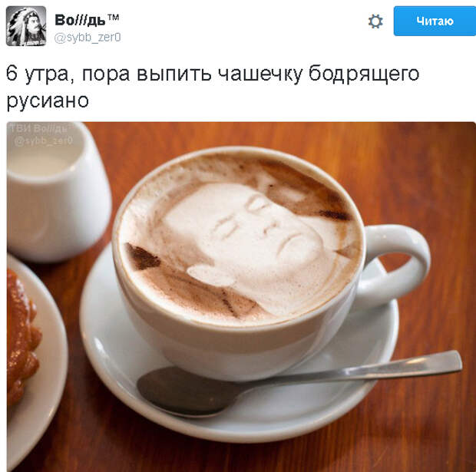Open the @sybb_zer0 handle link
The width and height of the screenshot is (476, 472).
click(88, 38)
